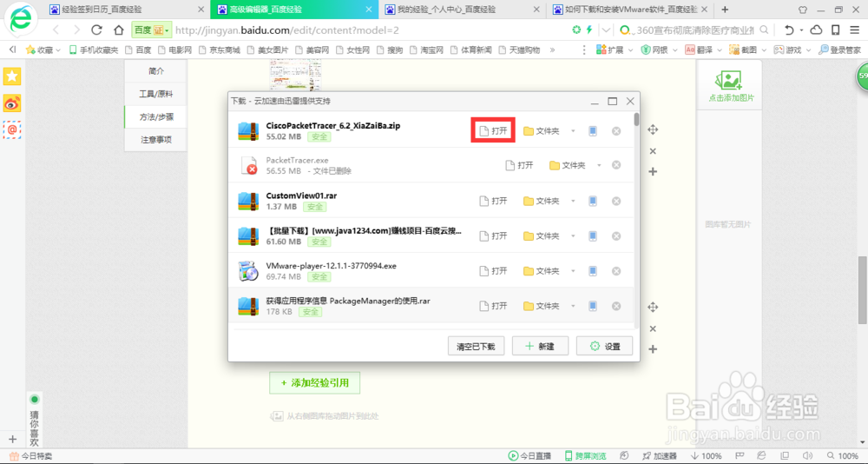Click 今日特卖 in status bar
This screenshot has height=464, width=868.
click(31, 456)
